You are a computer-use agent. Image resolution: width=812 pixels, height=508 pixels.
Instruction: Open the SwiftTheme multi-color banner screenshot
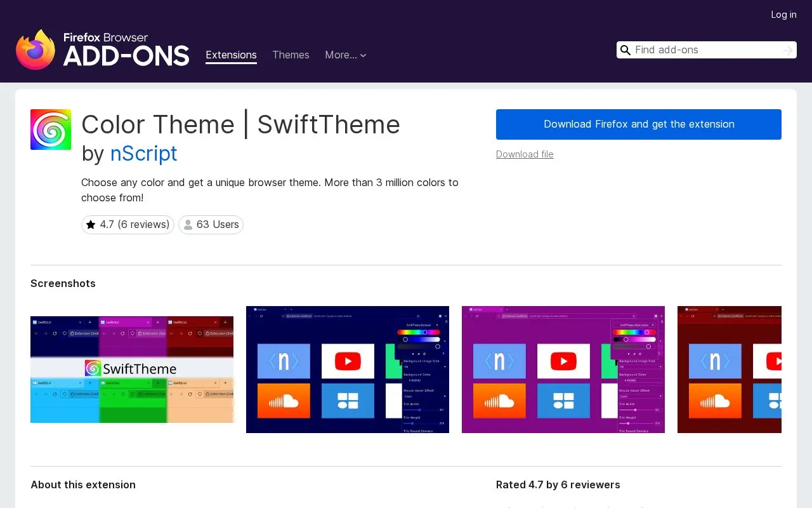(132, 370)
